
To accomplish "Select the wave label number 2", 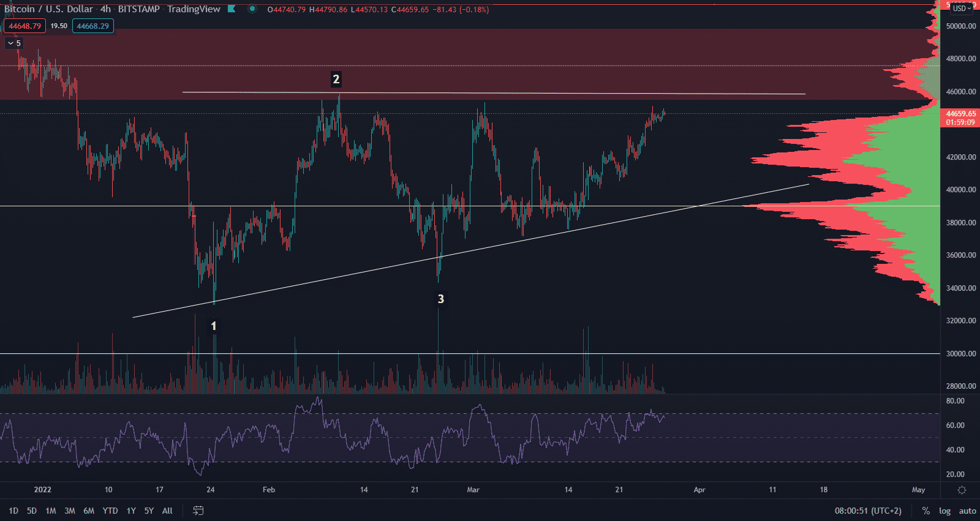I will 336,79.
